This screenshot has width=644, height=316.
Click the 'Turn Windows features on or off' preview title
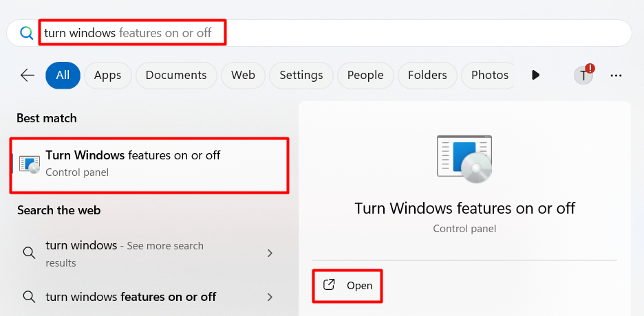pyautogui.click(x=464, y=208)
